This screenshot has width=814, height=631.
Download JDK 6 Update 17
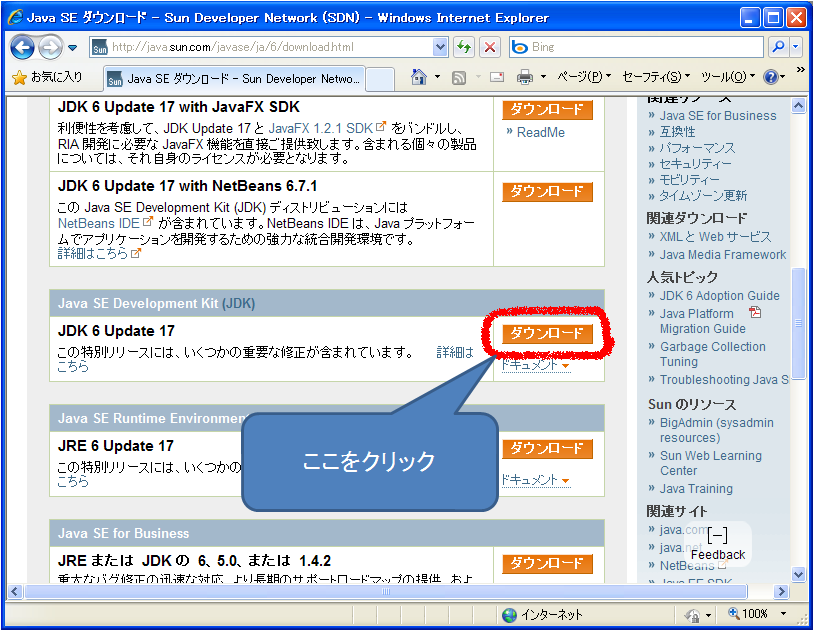(x=547, y=333)
